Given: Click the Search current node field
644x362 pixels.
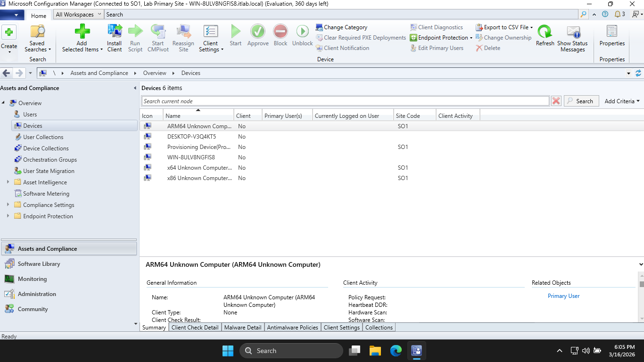Looking at the screenshot, I should (345, 101).
